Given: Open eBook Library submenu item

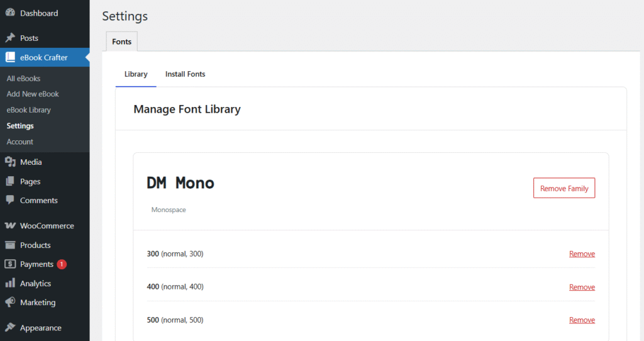Looking at the screenshot, I should coord(29,110).
